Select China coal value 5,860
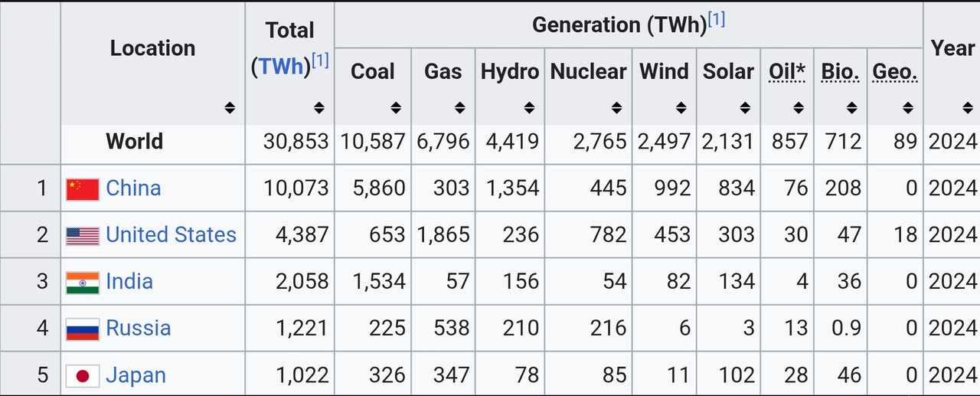 (379, 188)
